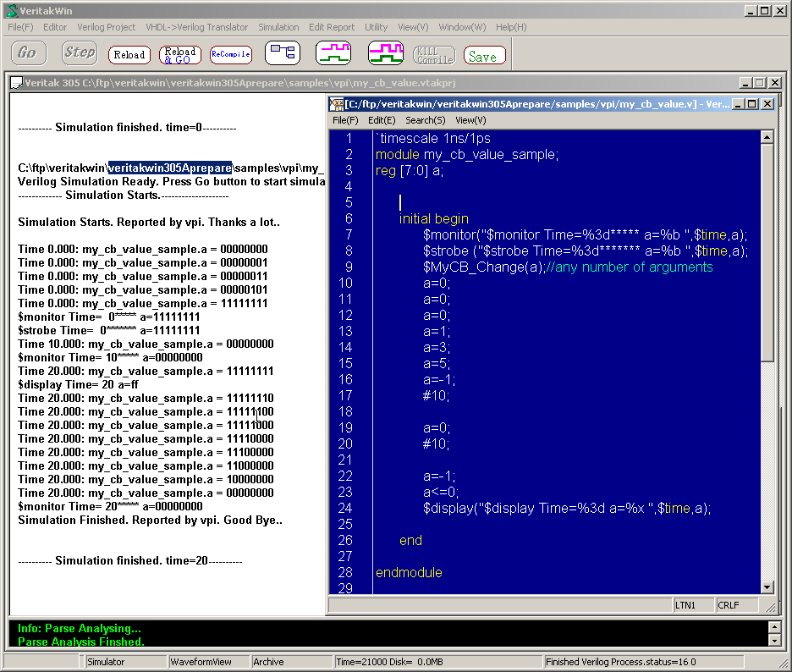Click the WaveformView status bar pane

[208, 662]
